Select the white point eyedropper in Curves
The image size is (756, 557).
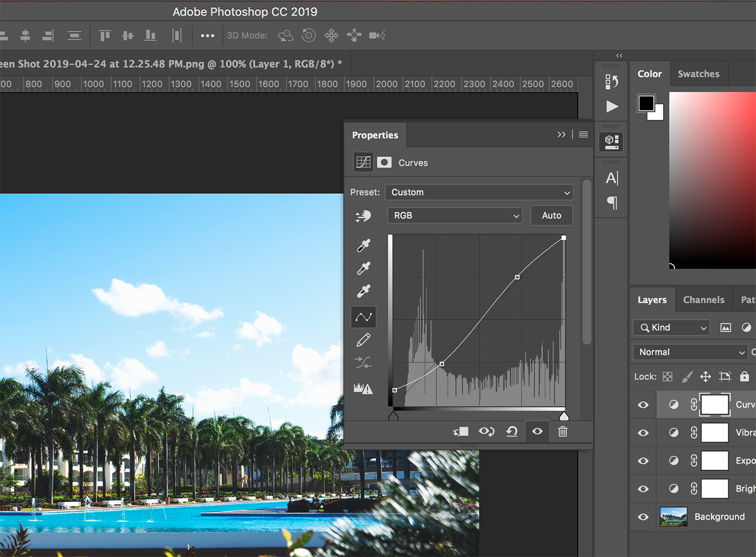[363, 291]
